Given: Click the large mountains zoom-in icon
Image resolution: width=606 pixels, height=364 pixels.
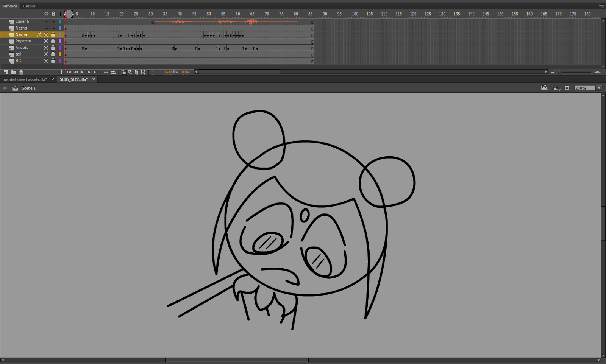Looking at the screenshot, I should [597, 72].
